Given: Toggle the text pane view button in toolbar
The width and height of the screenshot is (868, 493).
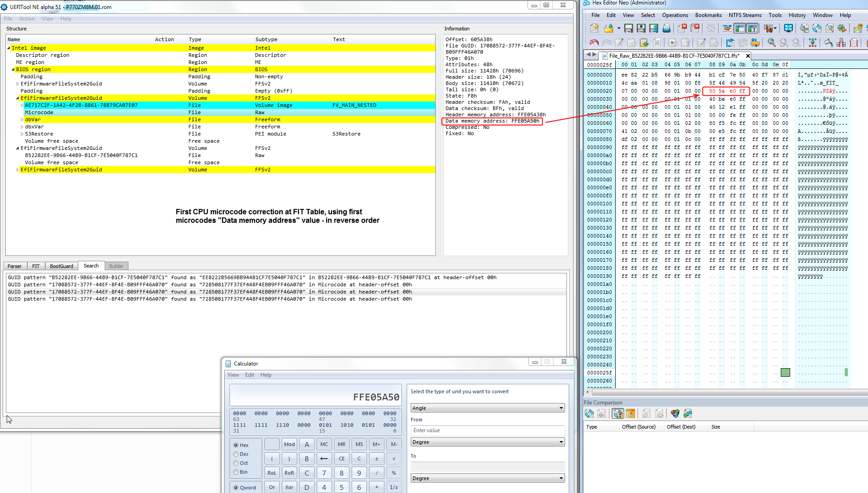Looking at the screenshot, I should click(753, 28).
